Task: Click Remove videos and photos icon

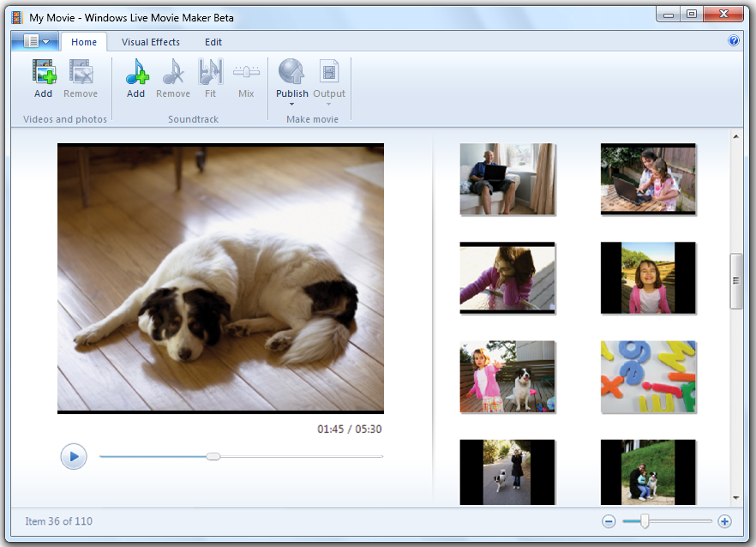Action: 81,72
